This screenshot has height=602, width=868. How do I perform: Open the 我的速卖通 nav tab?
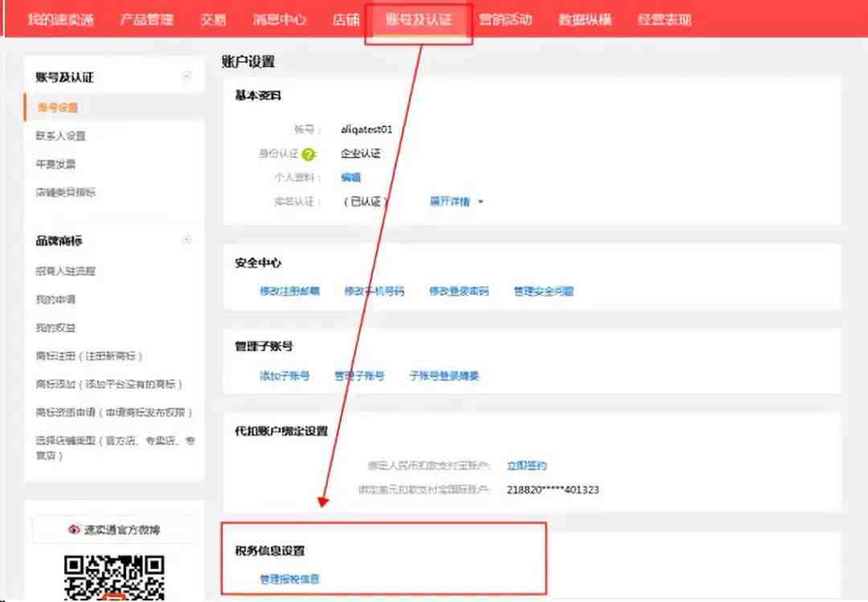pyautogui.click(x=60, y=19)
